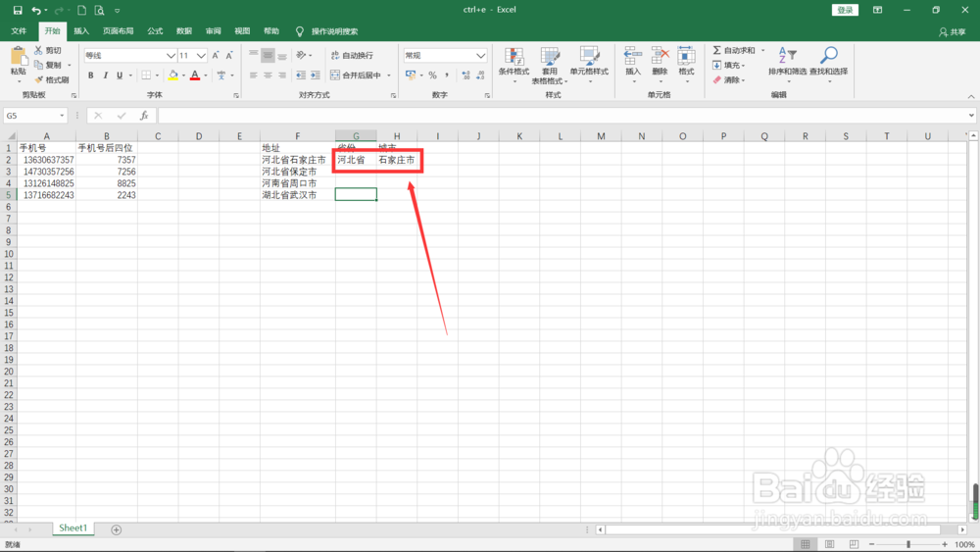Click the Insert Function fx button

point(144,116)
